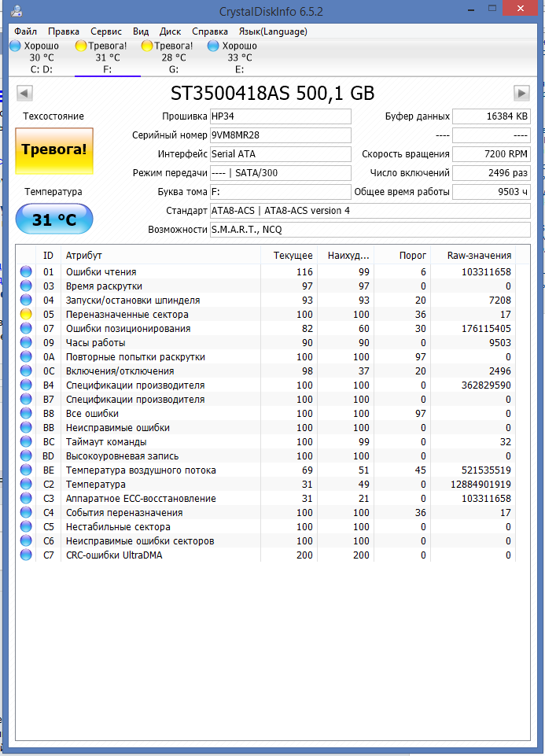Go to previous disk with left arrow
Viewport: 545px width, 756px height.
click(24, 93)
